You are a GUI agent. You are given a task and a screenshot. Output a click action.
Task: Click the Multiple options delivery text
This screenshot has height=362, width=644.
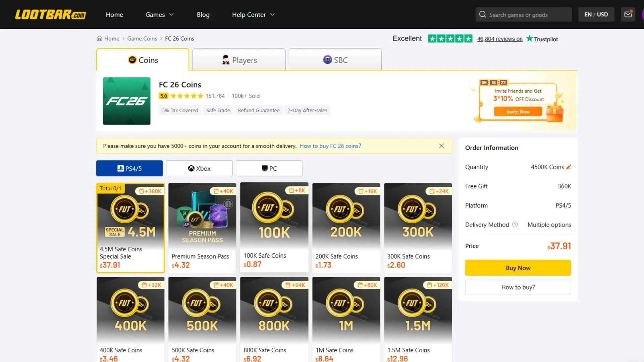pos(549,225)
